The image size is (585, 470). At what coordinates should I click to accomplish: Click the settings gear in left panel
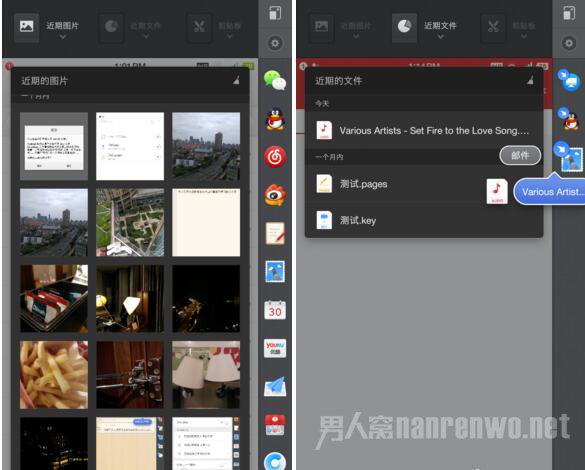[275, 43]
